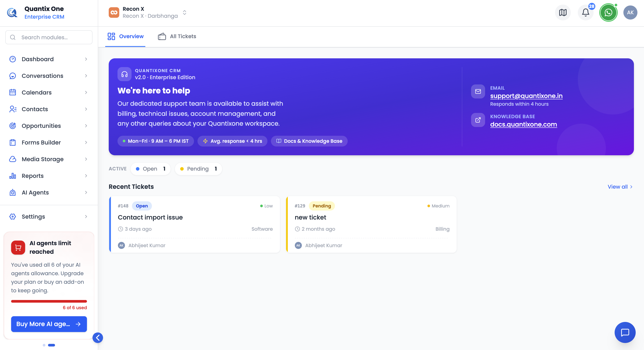Open the Settings menu item
Image resolution: width=644 pixels, height=350 pixels.
coord(49,217)
